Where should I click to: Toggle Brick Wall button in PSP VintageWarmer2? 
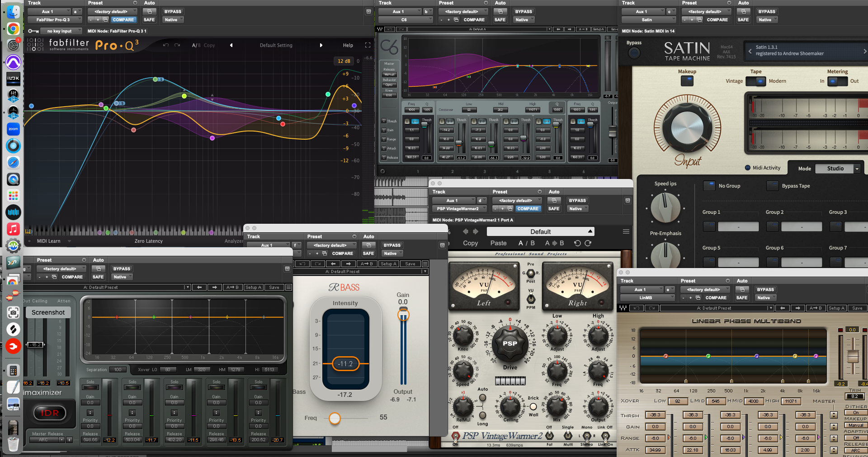click(533, 406)
